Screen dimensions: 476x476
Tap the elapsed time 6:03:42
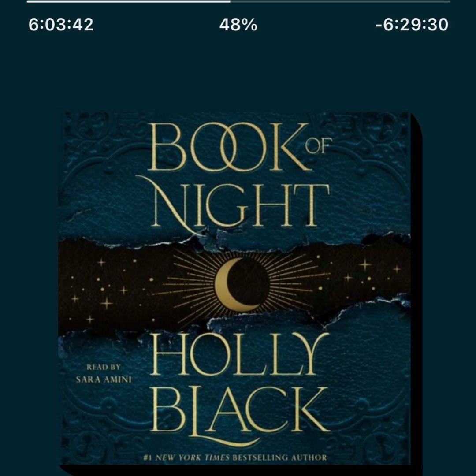[61, 25]
